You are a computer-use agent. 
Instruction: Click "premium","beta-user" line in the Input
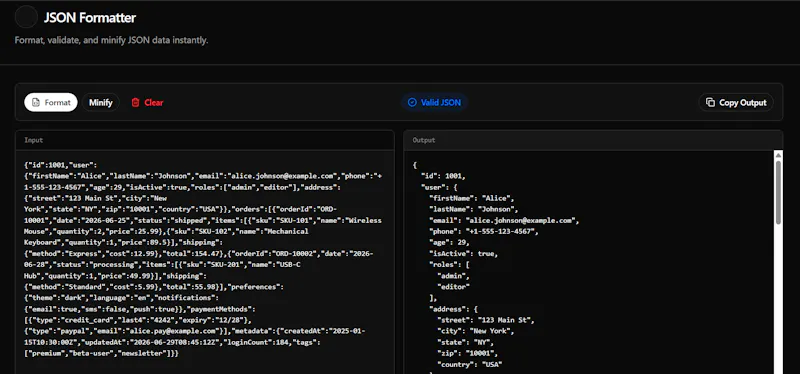pyautogui.click(x=102, y=353)
